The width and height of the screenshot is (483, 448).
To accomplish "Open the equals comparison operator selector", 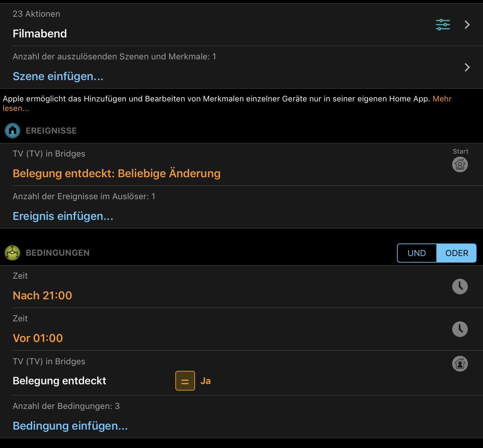I will [185, 381].
